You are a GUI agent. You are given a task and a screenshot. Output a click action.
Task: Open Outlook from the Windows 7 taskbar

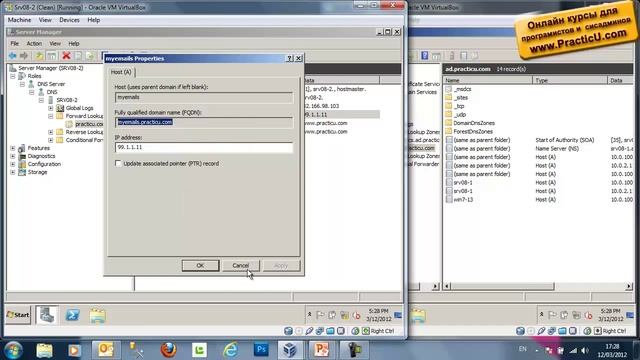pyautogui.click(x=106, y=350)
